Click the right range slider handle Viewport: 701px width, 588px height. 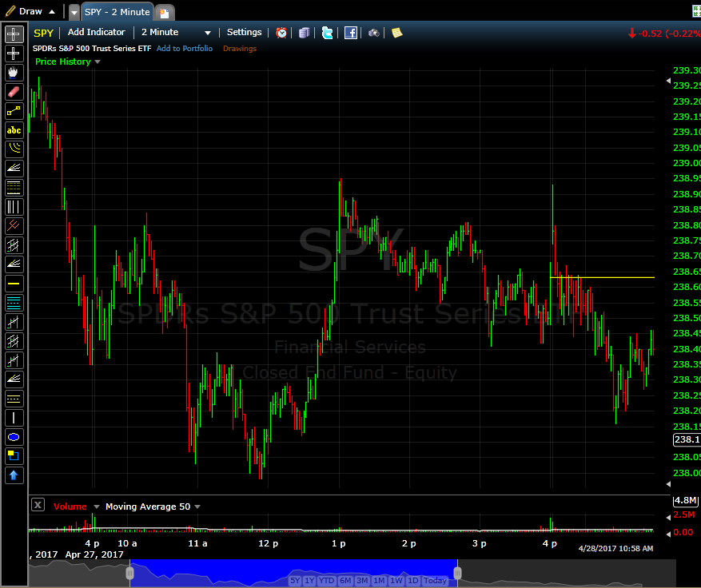[x=457, y=573]
